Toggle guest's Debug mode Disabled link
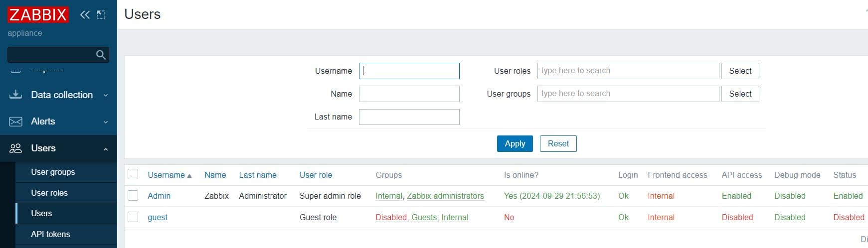The width and height of the screenshot is (868, 248). point(790,217)
